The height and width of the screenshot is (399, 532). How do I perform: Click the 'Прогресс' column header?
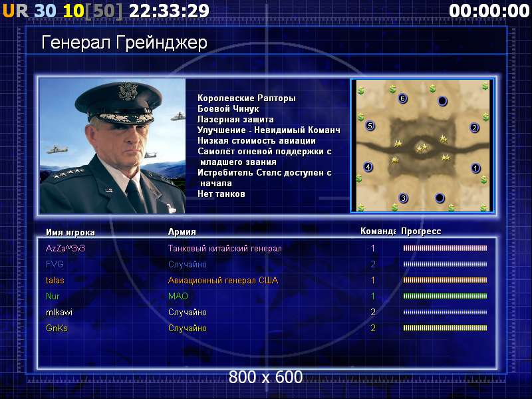tap(421, 231)
